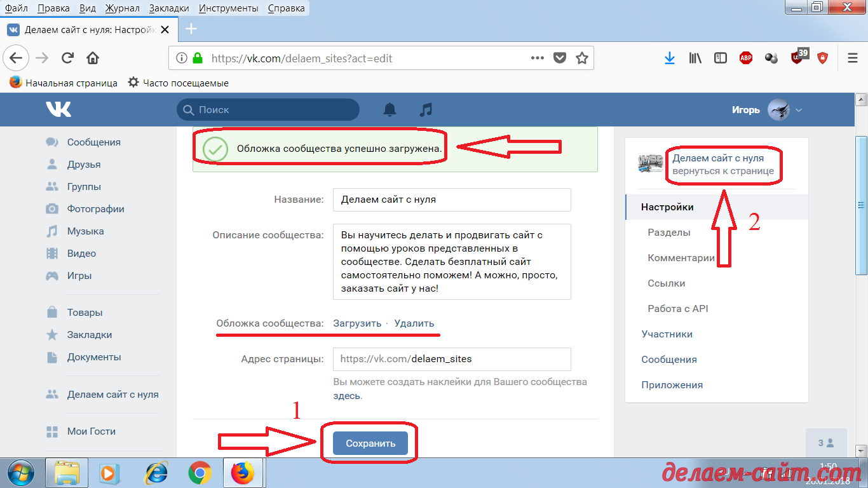Open the browser home page icon
The image size is (868, 488).
(93, 58)
